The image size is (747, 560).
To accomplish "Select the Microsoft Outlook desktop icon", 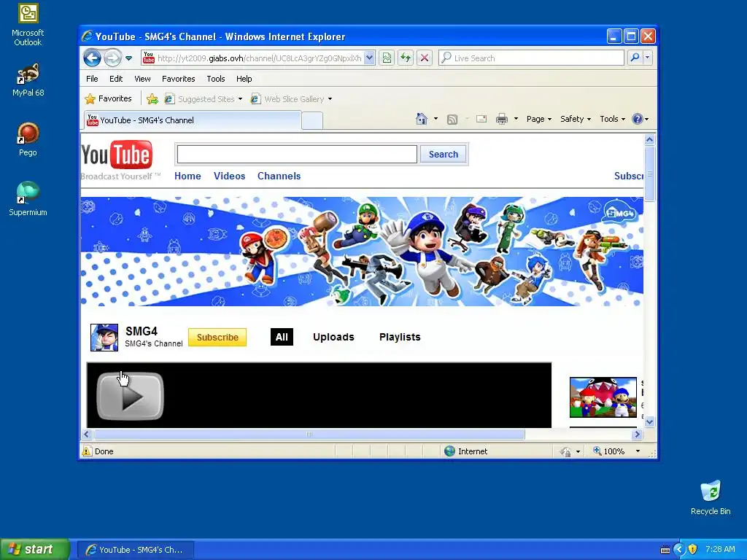I will pos(28,26).
